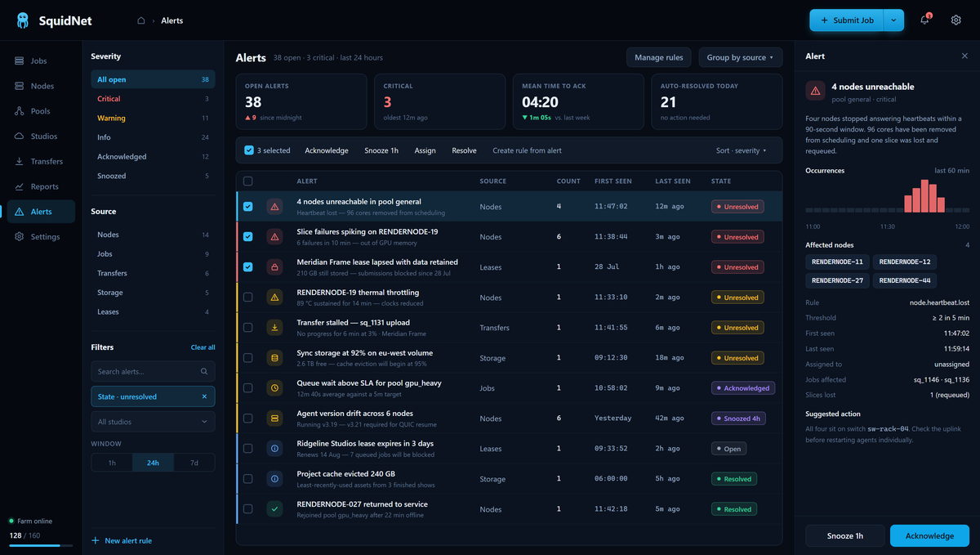Click the Alerts triangle icon in sidebar

tap(20, 212)
